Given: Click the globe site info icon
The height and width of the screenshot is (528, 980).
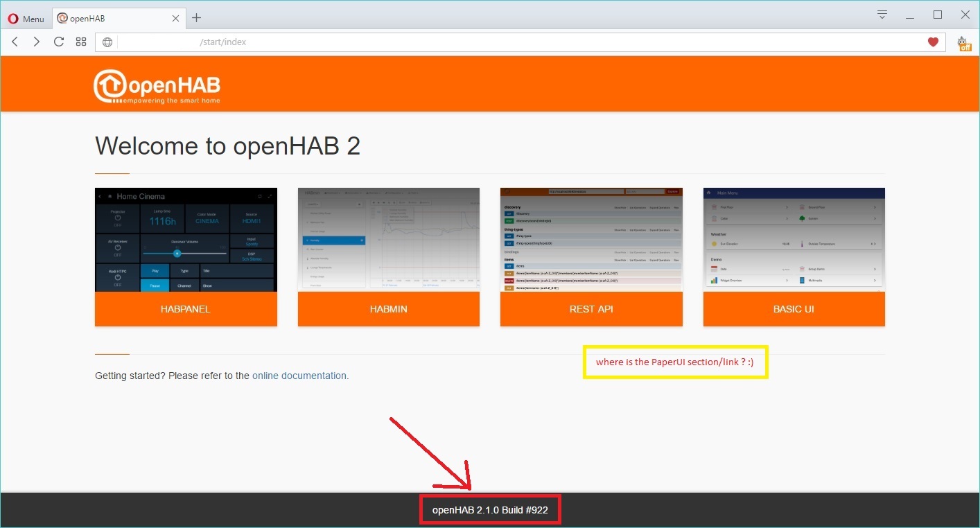Looking at the screenshot, I should point(107,42).
